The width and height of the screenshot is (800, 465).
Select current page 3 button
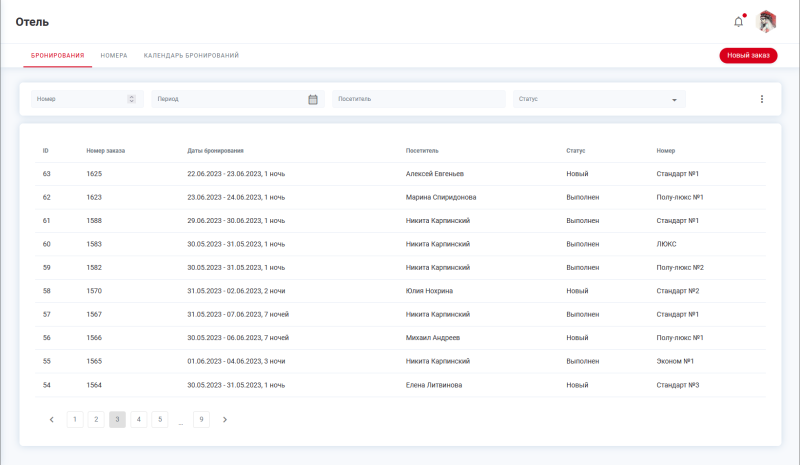[x=117, y=420]
